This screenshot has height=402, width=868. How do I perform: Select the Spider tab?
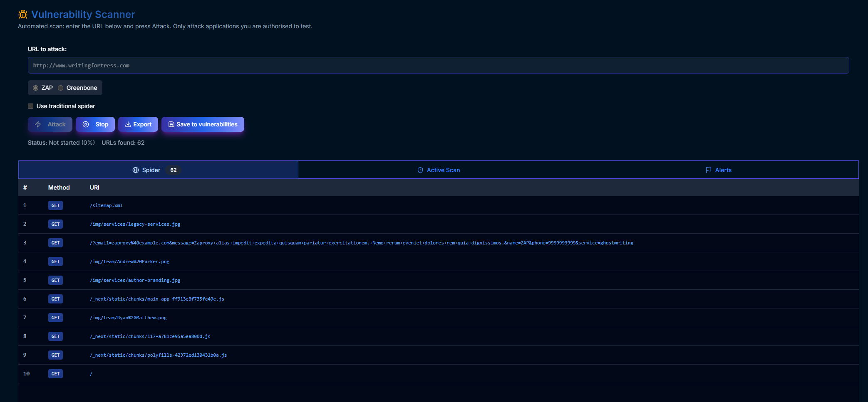pyautogui.click(x=159, y=170)
